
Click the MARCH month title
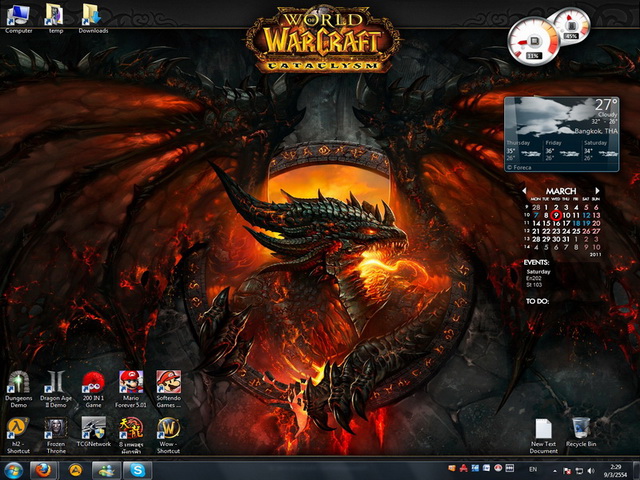click(x=561, y=191)
